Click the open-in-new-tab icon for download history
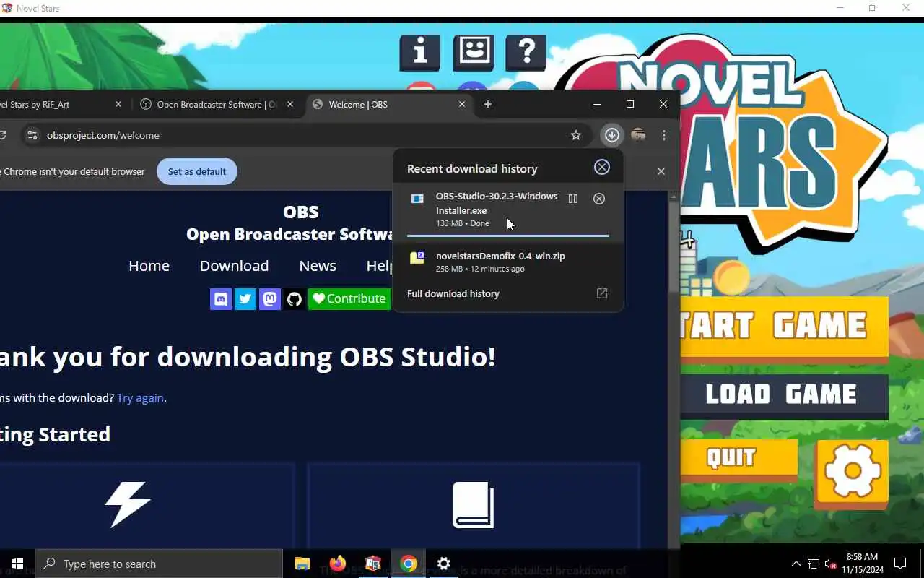Image resolution: width=924 pixels, height=578 pixels. click(602, 293)
